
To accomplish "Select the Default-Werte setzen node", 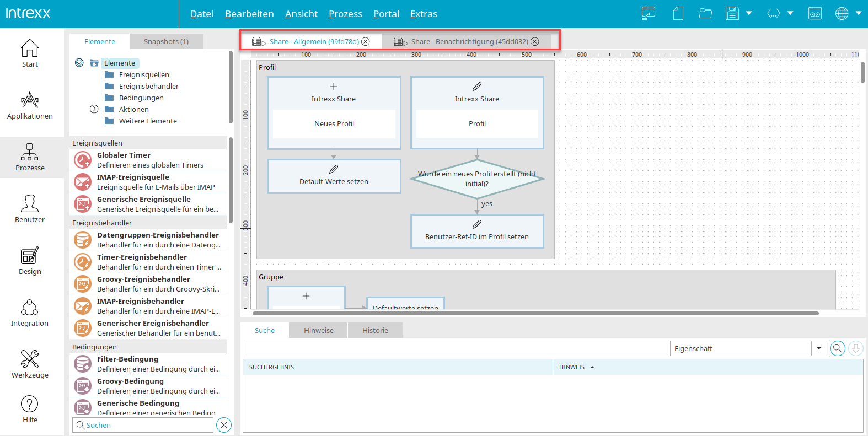I will click(x=334, y=176).
